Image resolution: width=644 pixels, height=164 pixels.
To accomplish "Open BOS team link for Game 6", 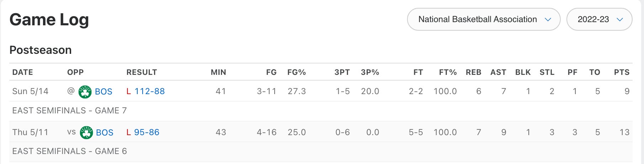I will point(105,132).
